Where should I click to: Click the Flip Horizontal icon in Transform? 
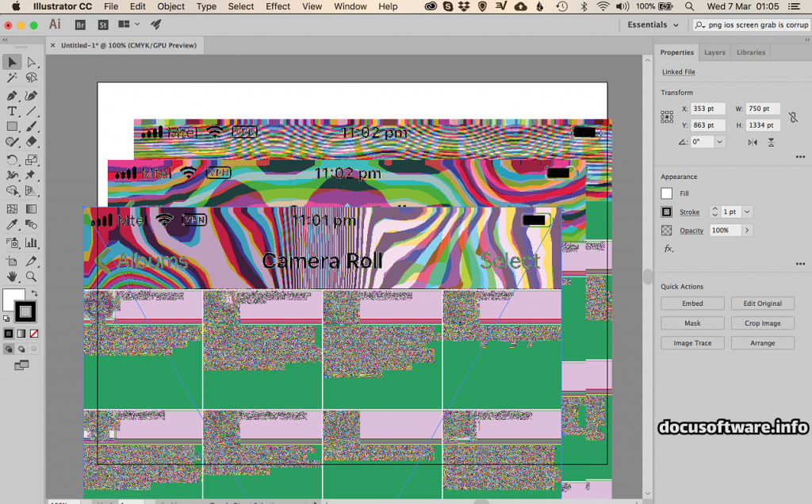[752, 142]
